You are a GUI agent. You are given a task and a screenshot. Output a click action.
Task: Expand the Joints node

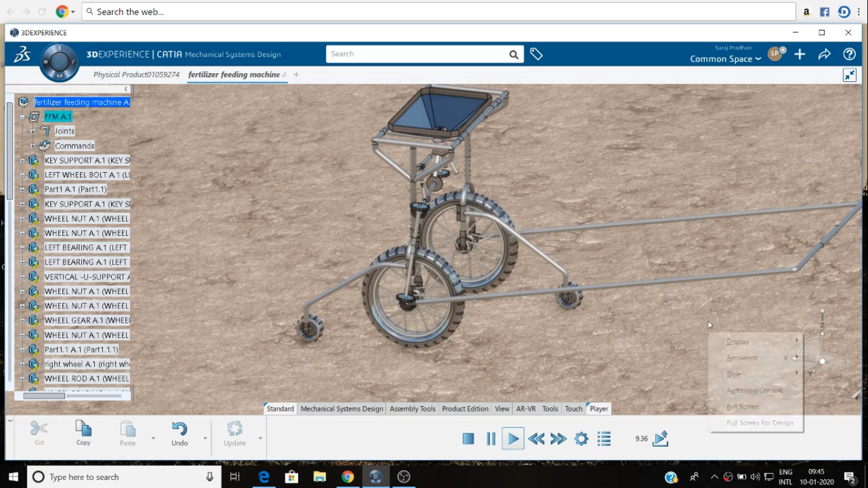[33, 132]
